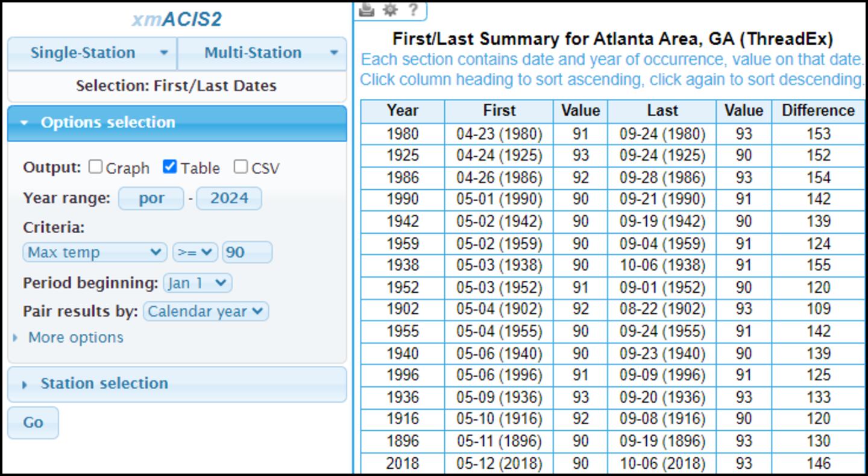This screenshot has width=868, height=476.
Task: Open the Single-Station menu
Action: coord(92,53)
